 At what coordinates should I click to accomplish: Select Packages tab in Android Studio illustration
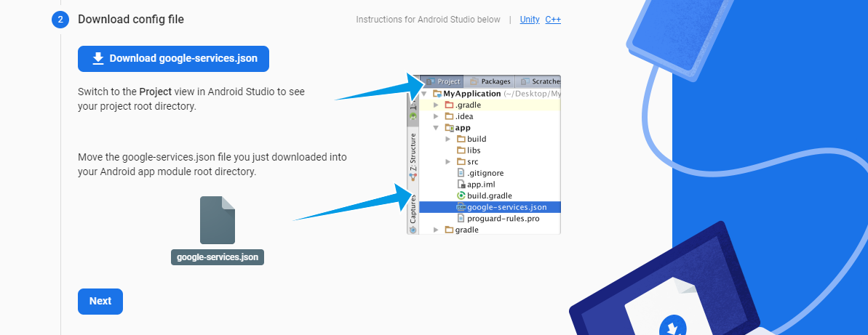(x=490, y=81)
